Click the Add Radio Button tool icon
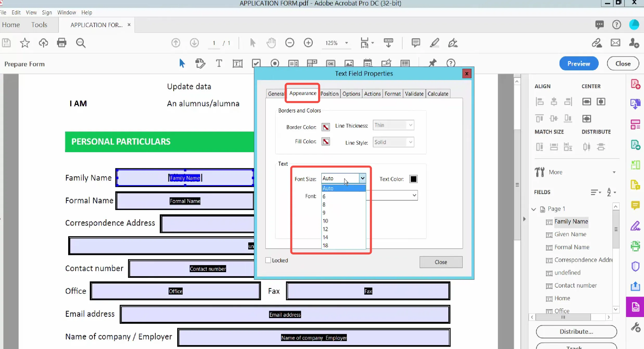 [x=274, y=63]
